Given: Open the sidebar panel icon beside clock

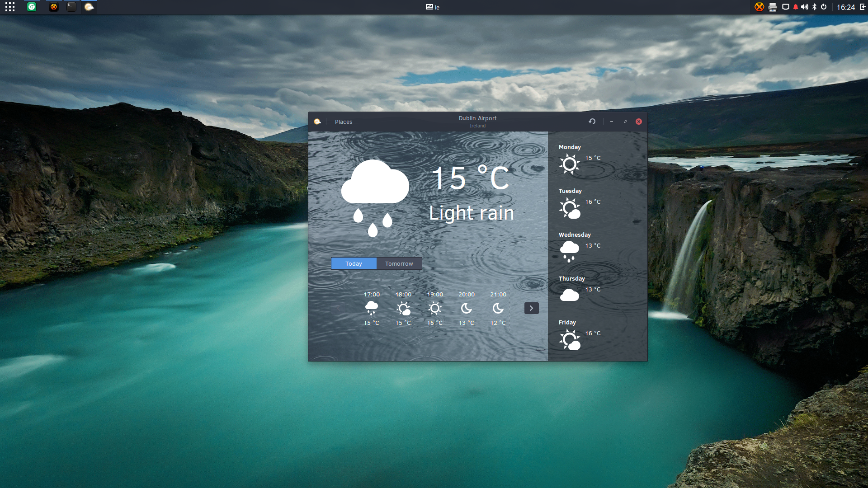Looking at the screenshot, I should pyautogui.click(x=863, y=7).
